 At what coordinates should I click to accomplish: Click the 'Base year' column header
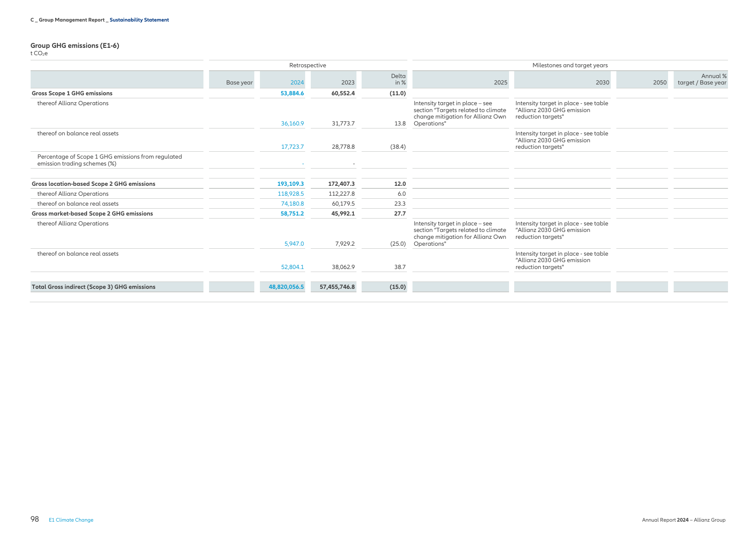(240, 82)
